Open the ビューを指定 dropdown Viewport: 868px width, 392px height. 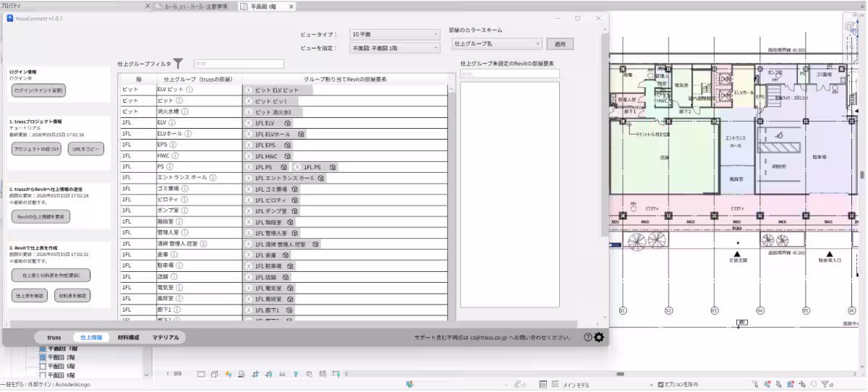click(395, 48)
